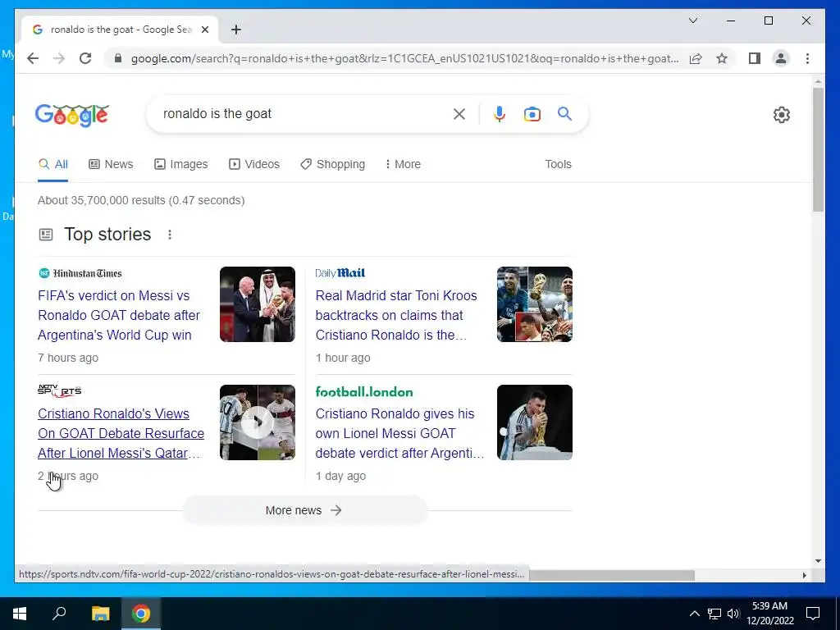840x630 pixels.
Task: Switch to the News tab
Action: pyautogui.click(x=111, y=164)
